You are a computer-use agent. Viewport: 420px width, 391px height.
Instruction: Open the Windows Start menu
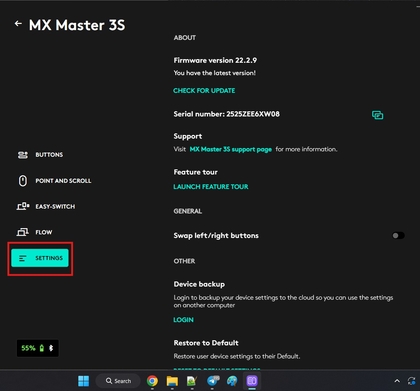(x=83, y=381)
